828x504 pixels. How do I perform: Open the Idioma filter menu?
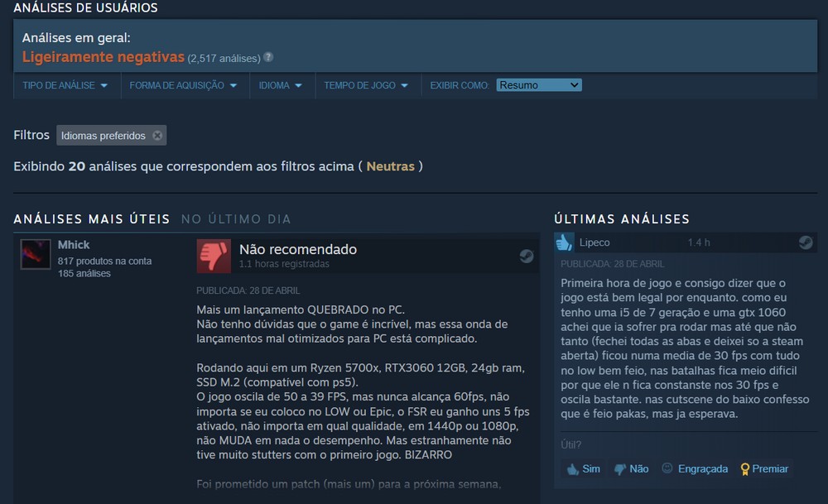281,85
